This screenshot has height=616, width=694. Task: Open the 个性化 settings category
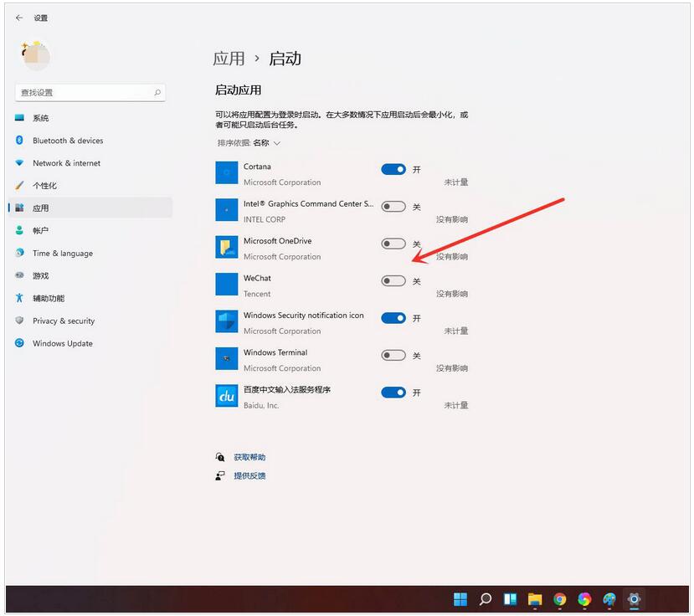(x=90, y=186)
